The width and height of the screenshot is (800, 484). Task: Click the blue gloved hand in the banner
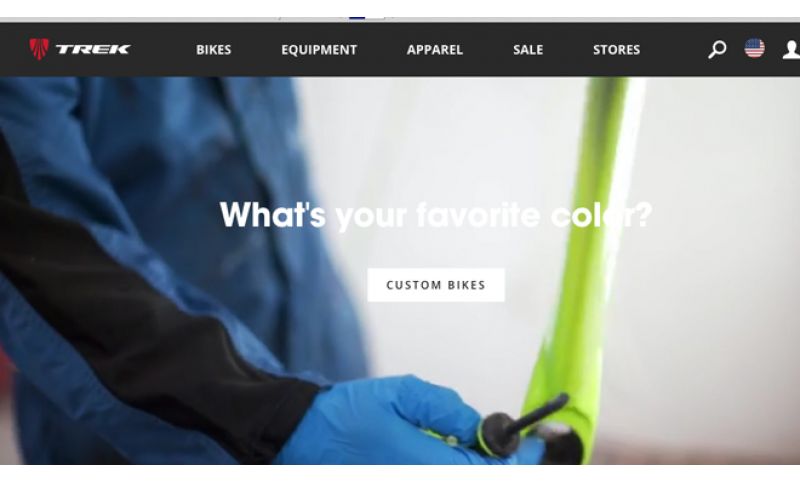pyautogui.click(x=388, y=421)
